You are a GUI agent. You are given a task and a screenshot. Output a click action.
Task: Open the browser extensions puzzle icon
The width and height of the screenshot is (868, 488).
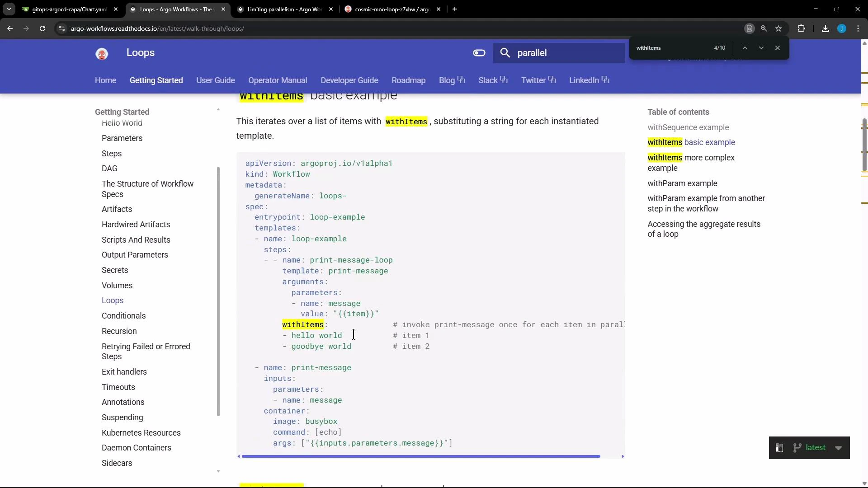pyautogui.click(x=802, y=28)
